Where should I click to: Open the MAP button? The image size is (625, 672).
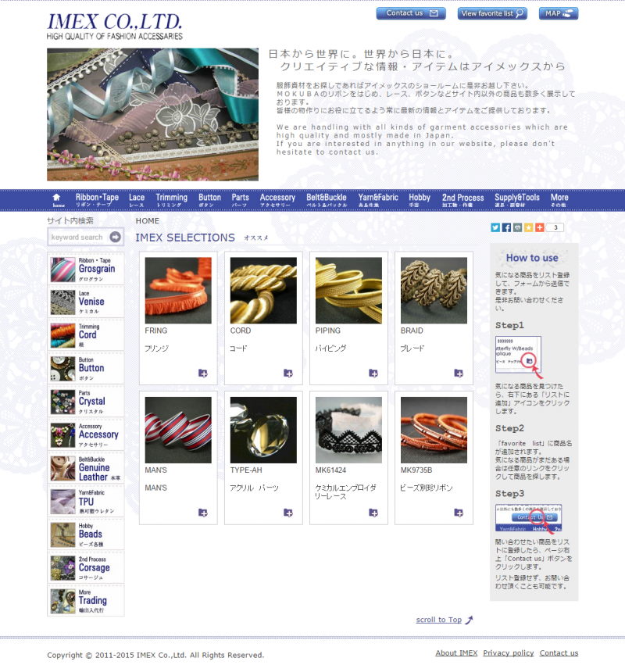tap(559, 13)
